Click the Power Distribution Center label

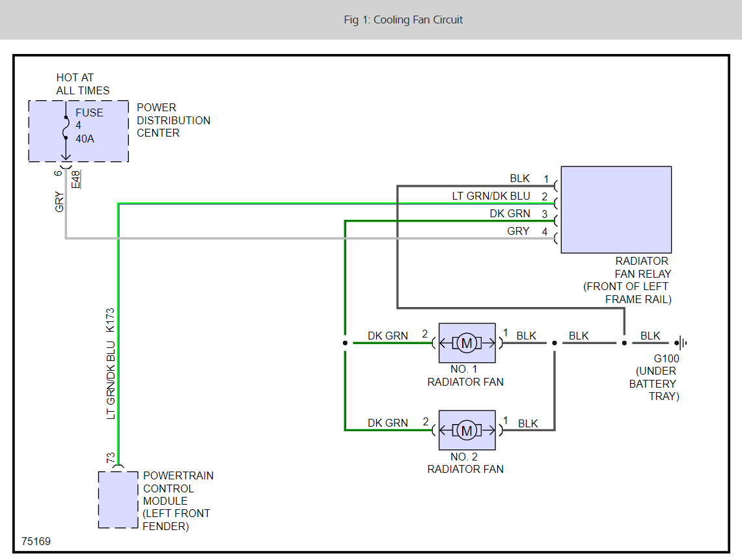click(173, 120)
